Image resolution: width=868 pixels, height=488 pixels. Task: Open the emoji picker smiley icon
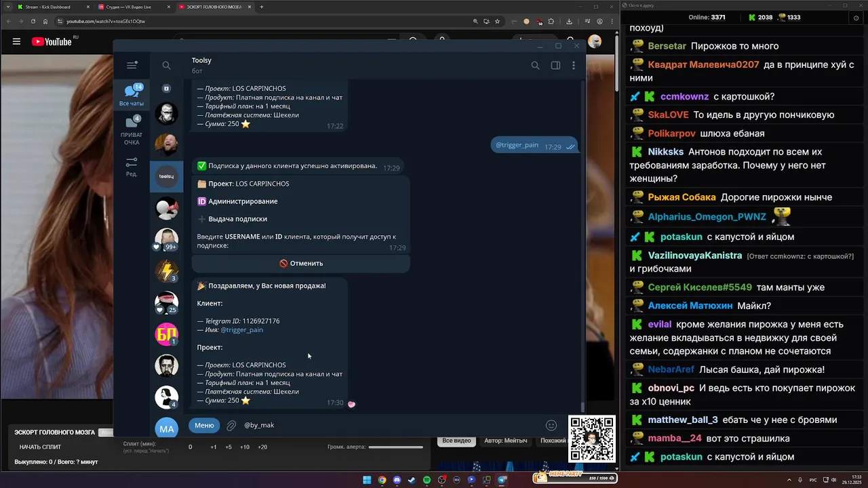click(x=551, y=426)
